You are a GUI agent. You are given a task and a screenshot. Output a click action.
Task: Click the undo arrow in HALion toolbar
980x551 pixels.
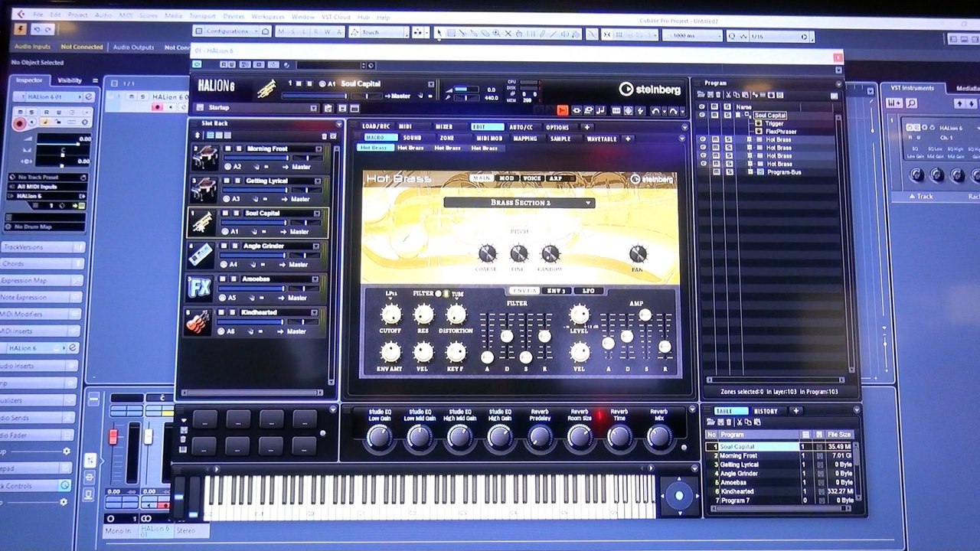655,111
